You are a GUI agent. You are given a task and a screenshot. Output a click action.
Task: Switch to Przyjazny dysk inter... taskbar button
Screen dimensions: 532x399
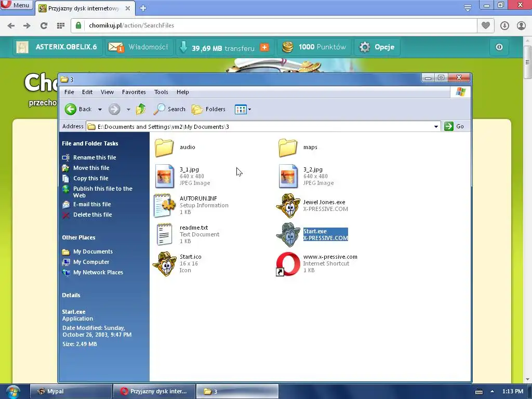coord(154,392)
